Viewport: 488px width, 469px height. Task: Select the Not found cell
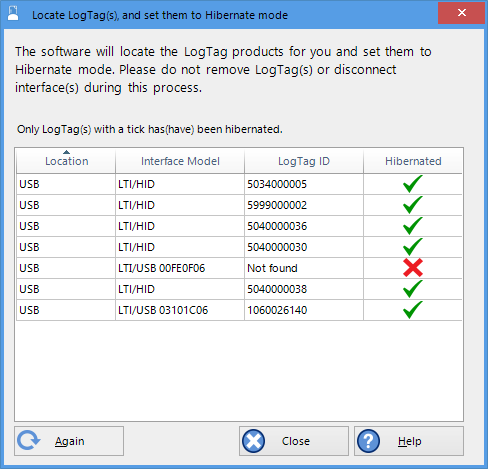click(304, 268)
